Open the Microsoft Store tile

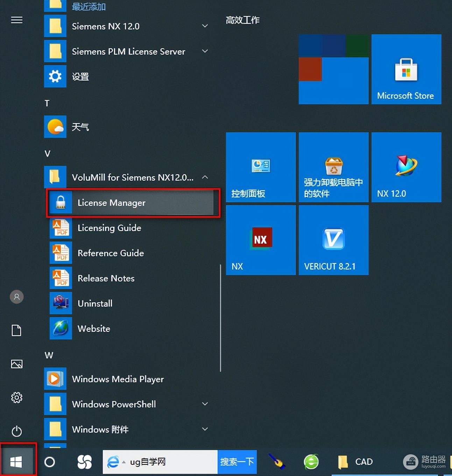(x=406, y=69)
